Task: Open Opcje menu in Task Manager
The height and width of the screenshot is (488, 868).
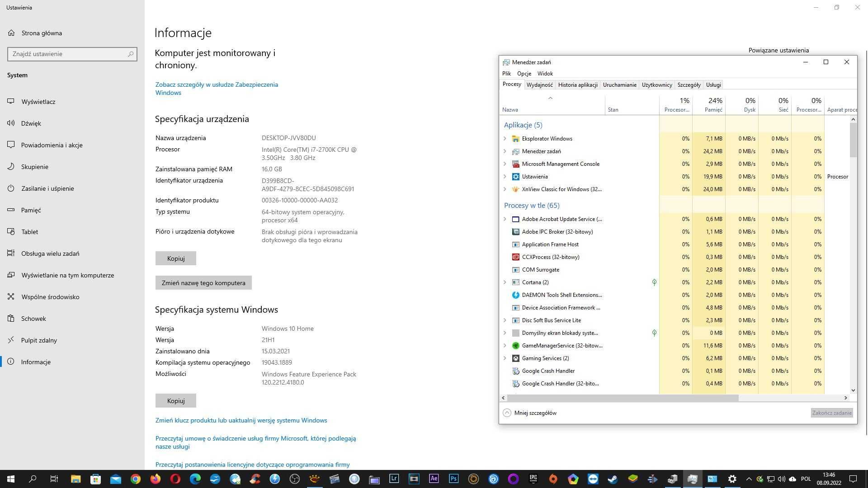Action: (x=524, y=74)
